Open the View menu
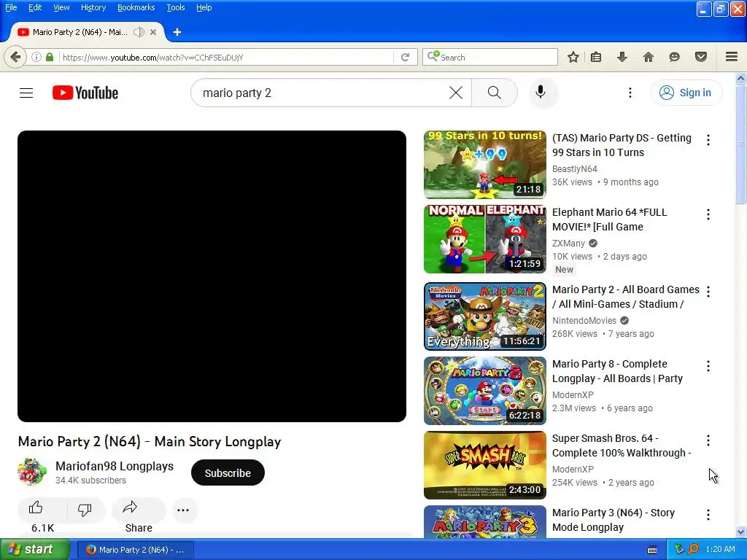The height and width of the screenshot is (560, 747). click(61, 7)
